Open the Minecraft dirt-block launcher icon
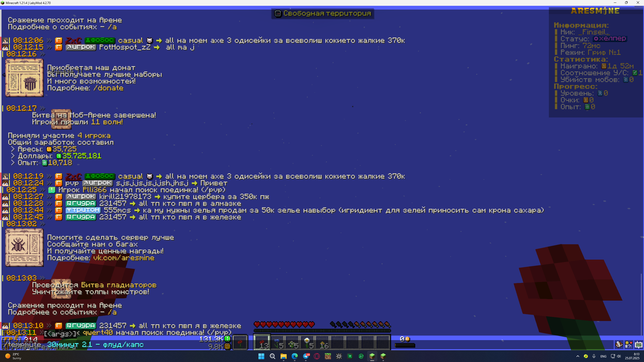 pyautogui.click(x=328, y=356)
